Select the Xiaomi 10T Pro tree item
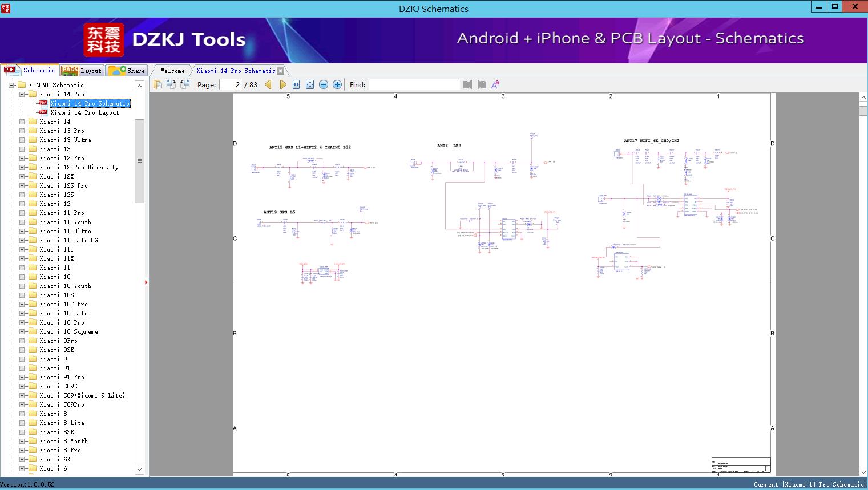The height and width of the screenshot is (490, 868). click(63, 304)
